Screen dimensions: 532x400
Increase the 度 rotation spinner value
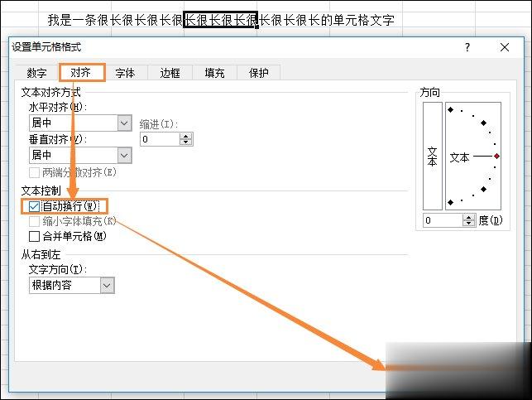click(470, 217)
